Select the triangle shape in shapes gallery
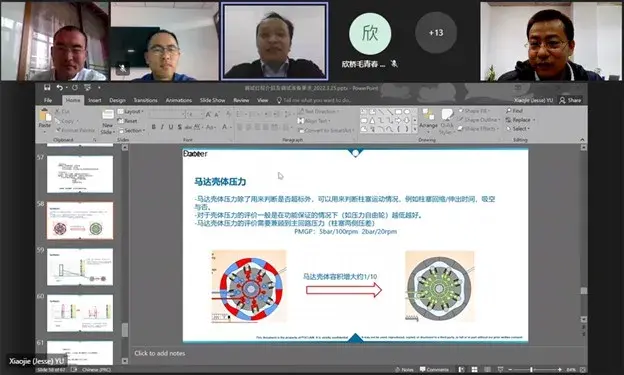Image resolution: width=624 pixels, height=375 pixels. click(x=372, y=121)
